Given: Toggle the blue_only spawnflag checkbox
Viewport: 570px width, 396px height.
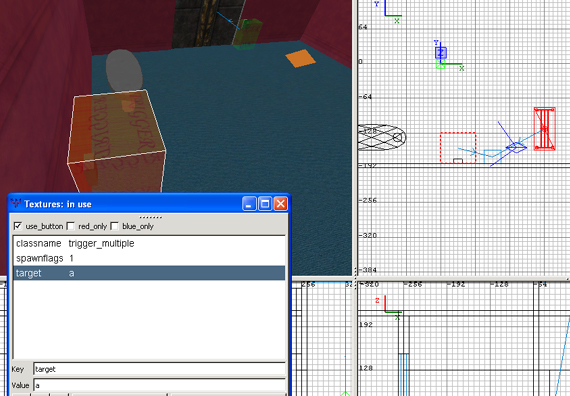Looking at the screenshot, I should coord(115,226).
